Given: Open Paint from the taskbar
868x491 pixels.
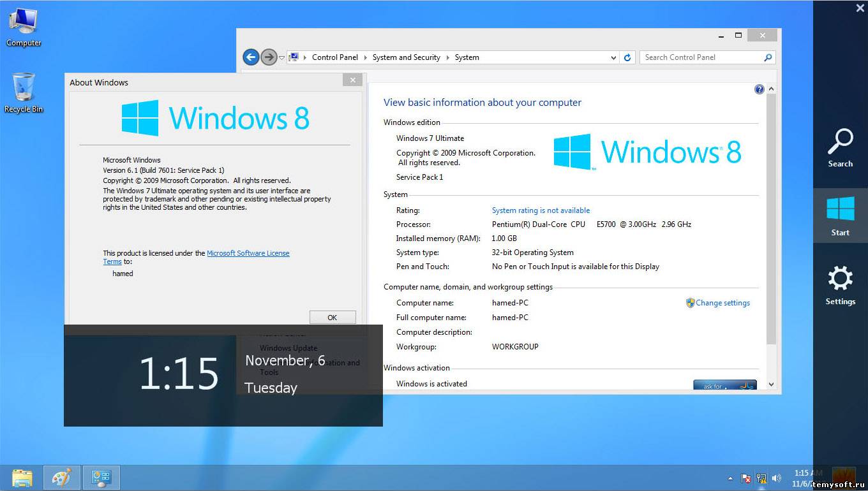Looking at the screenshot, I should pyautogui.click(x=62, y=478).
